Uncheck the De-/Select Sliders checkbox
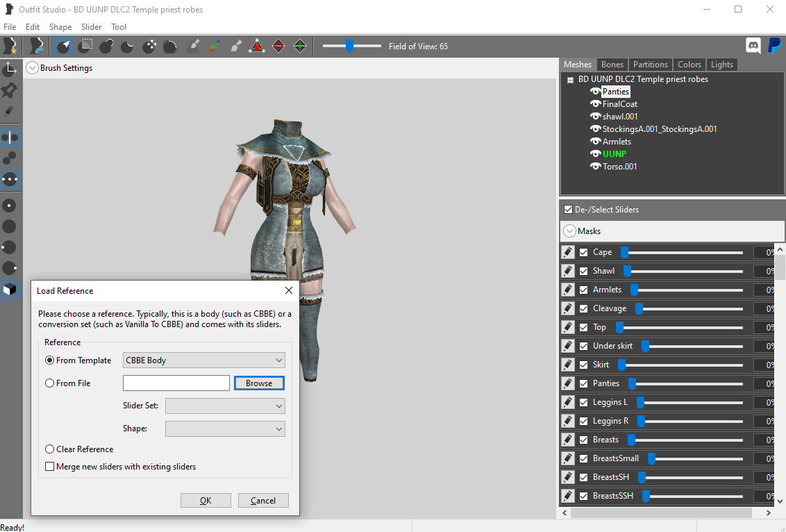 [568, 210]
